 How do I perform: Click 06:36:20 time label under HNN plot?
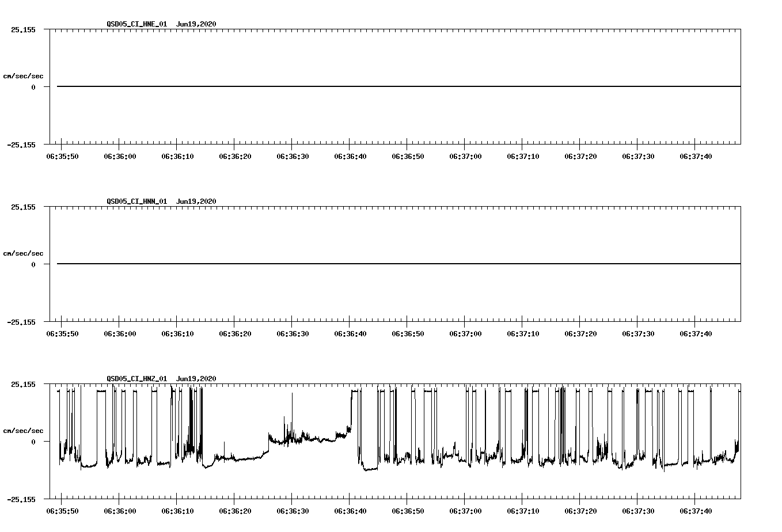pyautogui.click(x=235, y=334)
